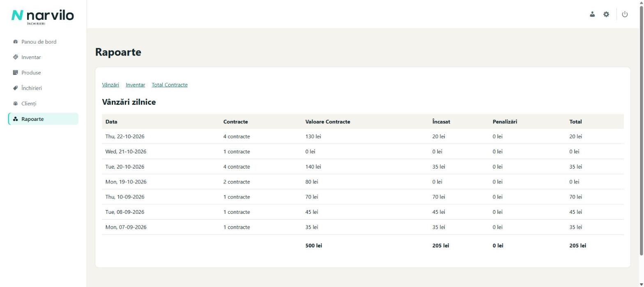Image resolution: width=644 pixels, height=287 pixels.
Task: Click the date Wed, 21-10-2026
Action: pyautogui.click(x=126, y=152)
